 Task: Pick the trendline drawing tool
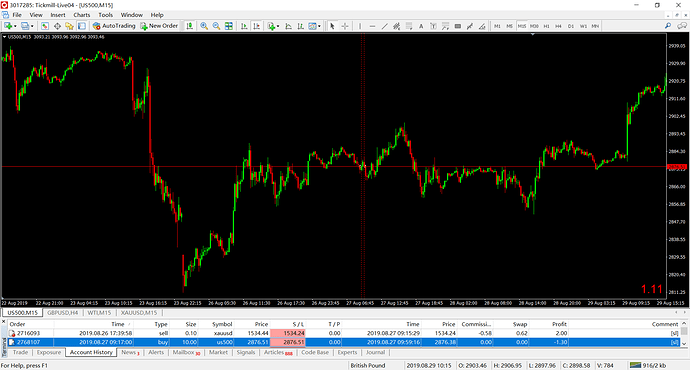coord(384,26)
